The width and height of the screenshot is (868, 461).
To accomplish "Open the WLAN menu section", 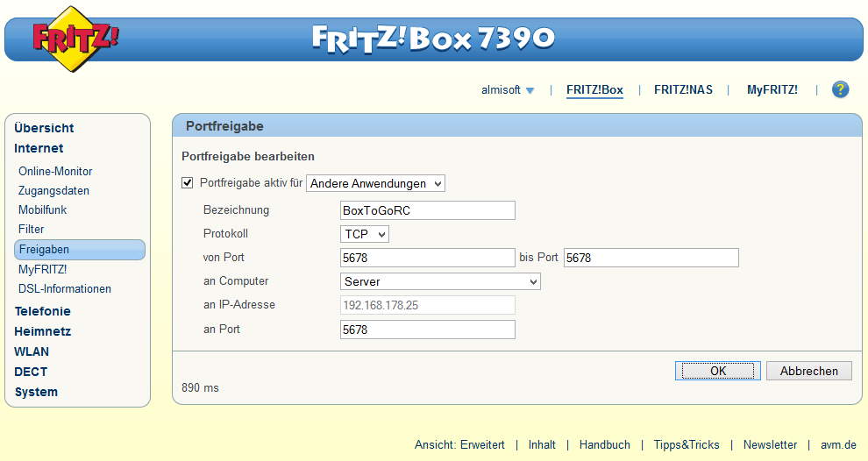I will [x=32, y=352].
